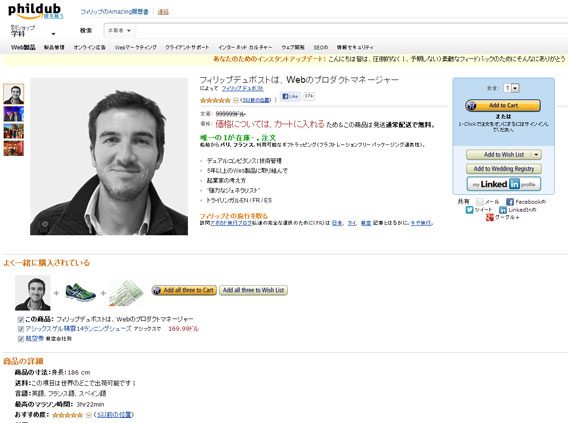Toggle checkbox for 航空券 item
Screen dimensions: 568x423
(x=21, y=339)
